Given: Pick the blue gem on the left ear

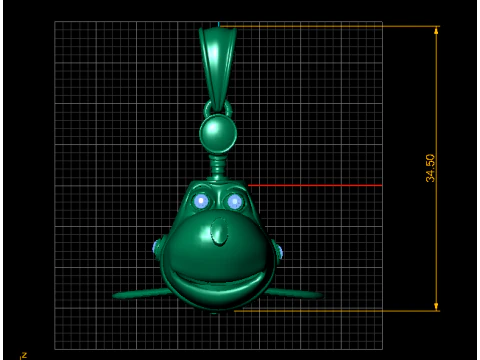Looking at the screenshot, I should (x=155, y=247).
